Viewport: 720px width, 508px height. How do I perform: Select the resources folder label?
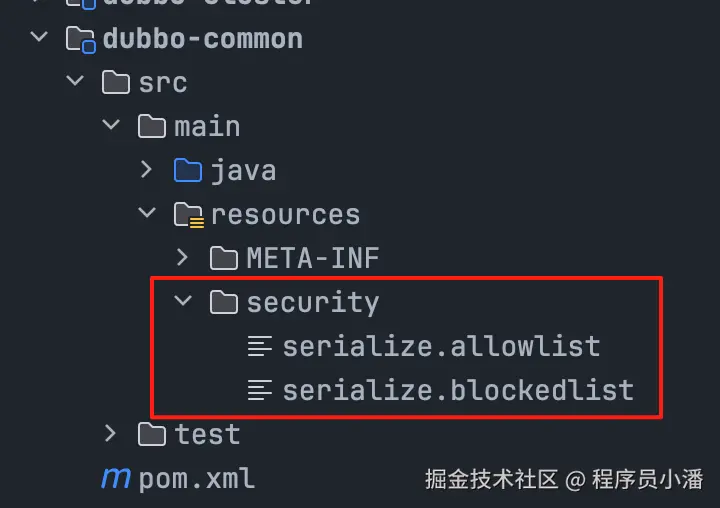pos(286,215)
